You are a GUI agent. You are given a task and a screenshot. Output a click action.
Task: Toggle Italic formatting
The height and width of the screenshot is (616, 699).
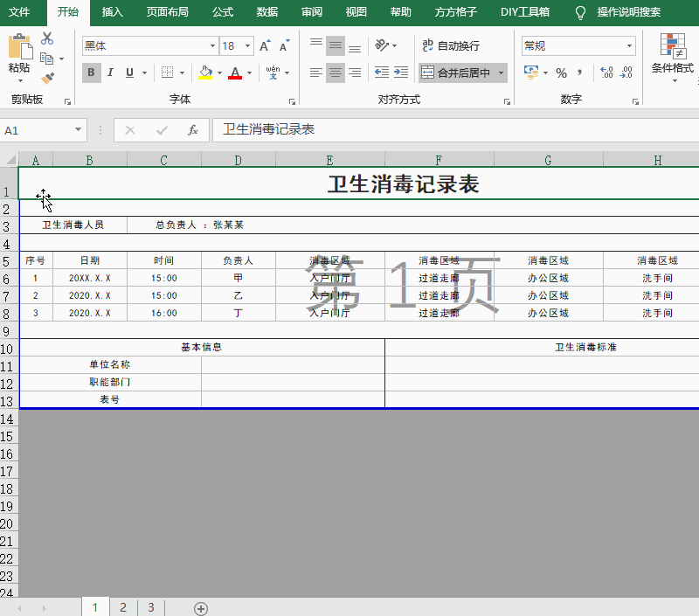point(110,73)
